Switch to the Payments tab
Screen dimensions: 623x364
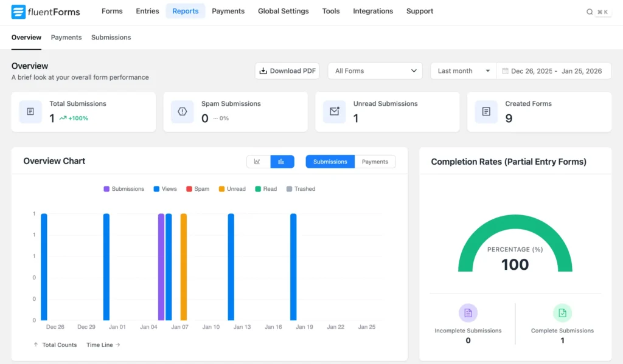click(x=66, y=37)
